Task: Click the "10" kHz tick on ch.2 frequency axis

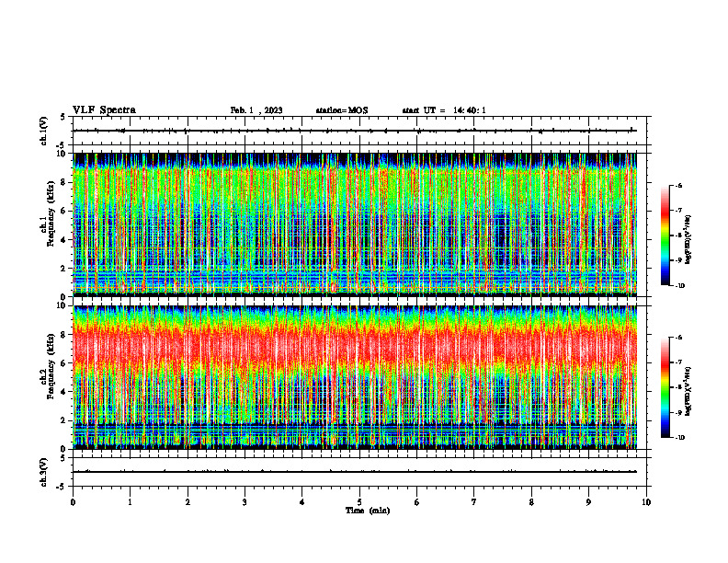Action: 63,305
